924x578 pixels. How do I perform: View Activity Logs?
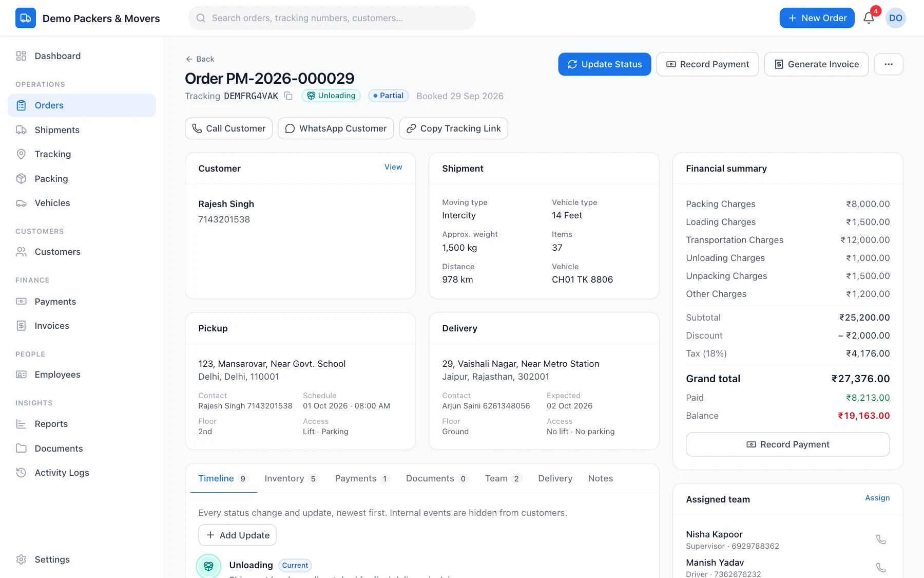tap(82, 473)
